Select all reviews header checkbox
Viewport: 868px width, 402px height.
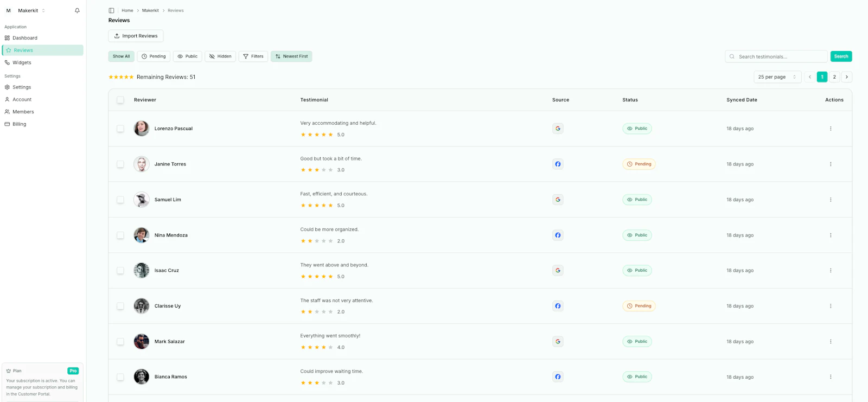pyautogui.click(x=120, y=100)
